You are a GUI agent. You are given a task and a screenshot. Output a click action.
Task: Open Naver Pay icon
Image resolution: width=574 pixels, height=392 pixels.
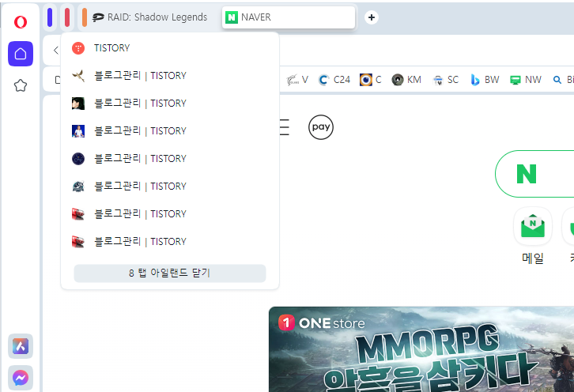point(321,127)
